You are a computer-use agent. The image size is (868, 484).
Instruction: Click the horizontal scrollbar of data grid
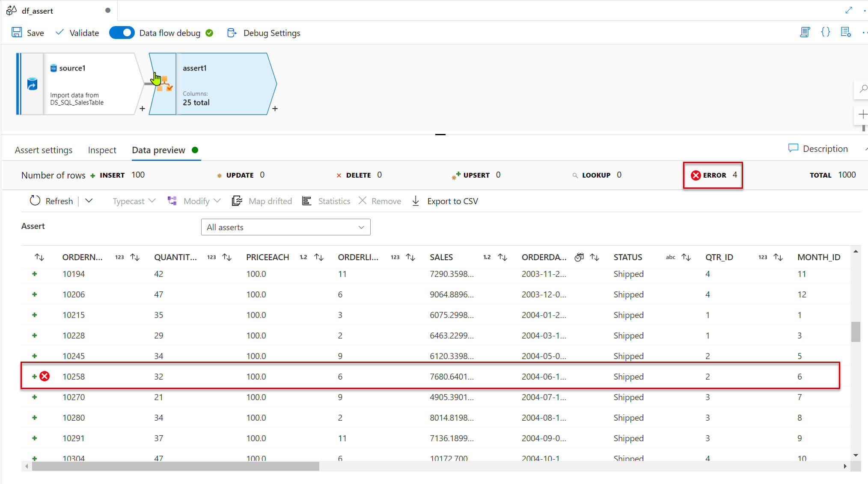coord(175,466)
